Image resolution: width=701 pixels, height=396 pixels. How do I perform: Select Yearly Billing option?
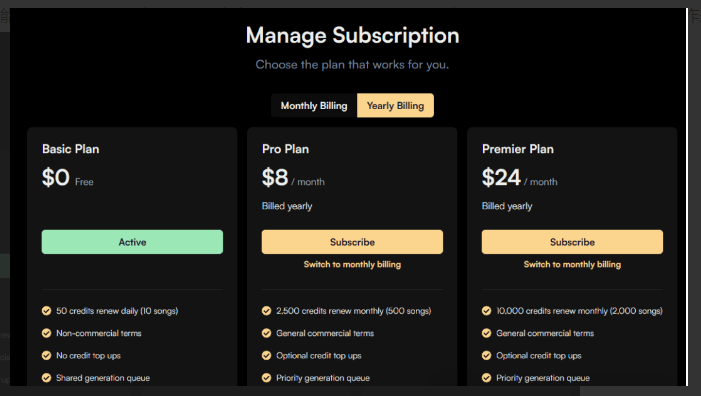pos(395,105)
